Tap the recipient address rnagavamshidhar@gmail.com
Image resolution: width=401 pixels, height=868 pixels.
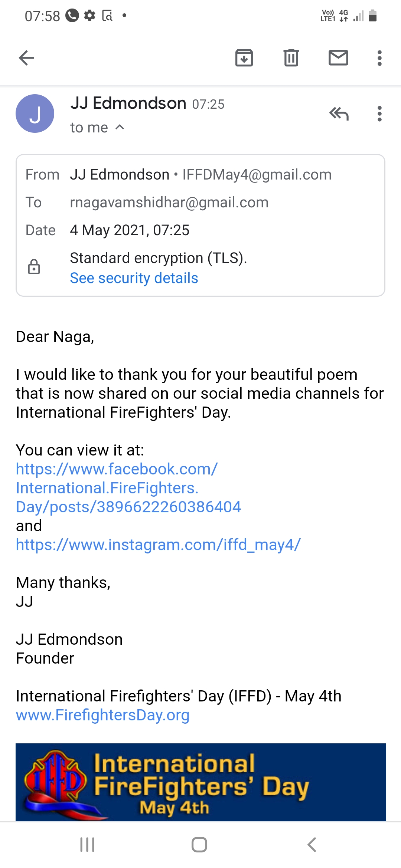click(169, 202)
